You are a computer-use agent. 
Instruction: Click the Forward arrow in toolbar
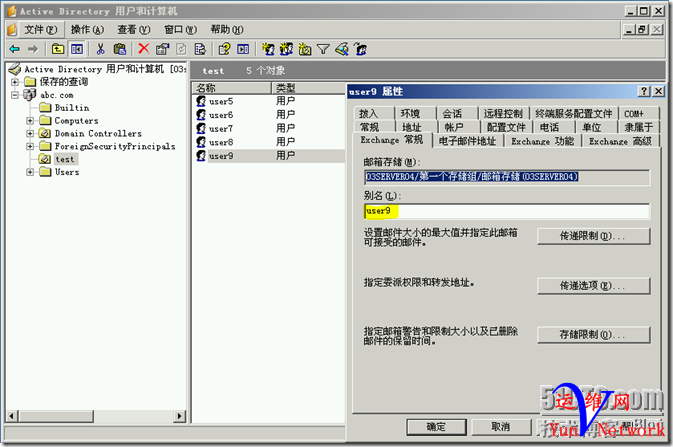pos(33,49)
